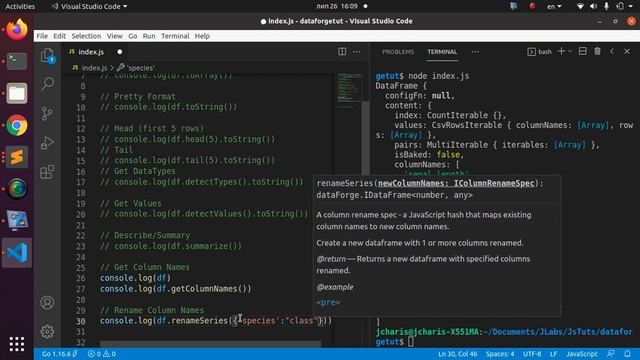Open the Go menu
The image size is (640, 360).
[133, 36]
